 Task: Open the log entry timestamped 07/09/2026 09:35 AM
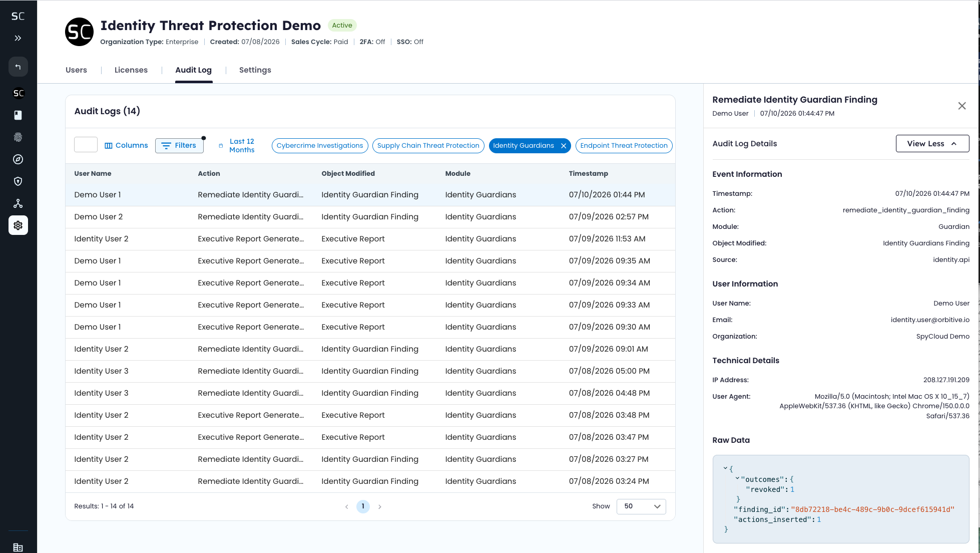370,261
